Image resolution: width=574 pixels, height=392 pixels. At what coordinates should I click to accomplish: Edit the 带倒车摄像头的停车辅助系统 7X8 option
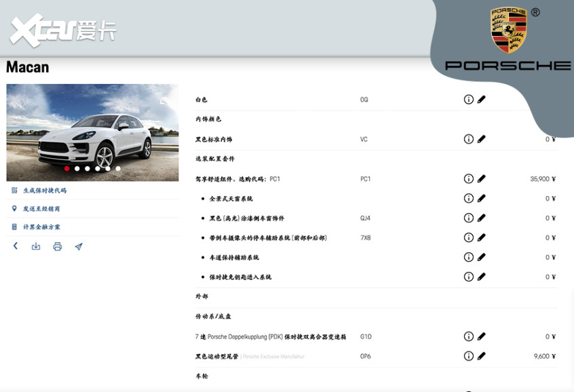coord(481,237)
